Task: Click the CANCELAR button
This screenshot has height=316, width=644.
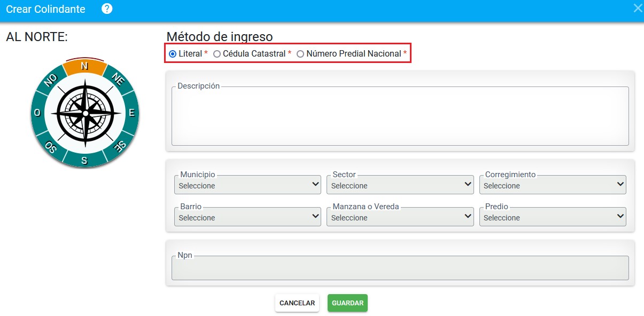Action: tap(297, 303)
